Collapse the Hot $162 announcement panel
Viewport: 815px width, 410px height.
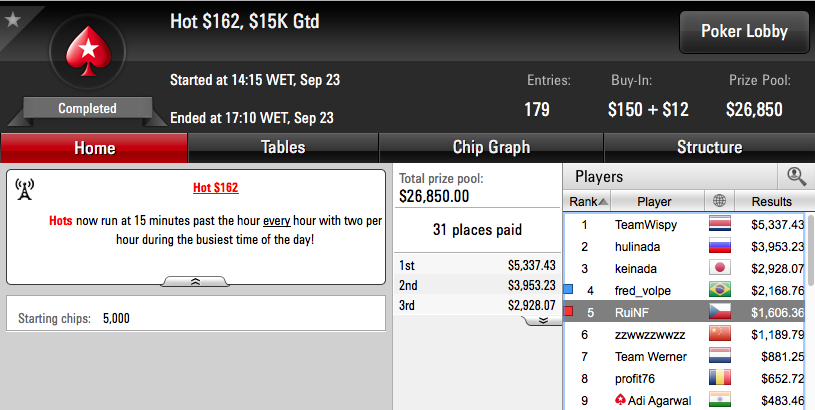tap(195, 282)
